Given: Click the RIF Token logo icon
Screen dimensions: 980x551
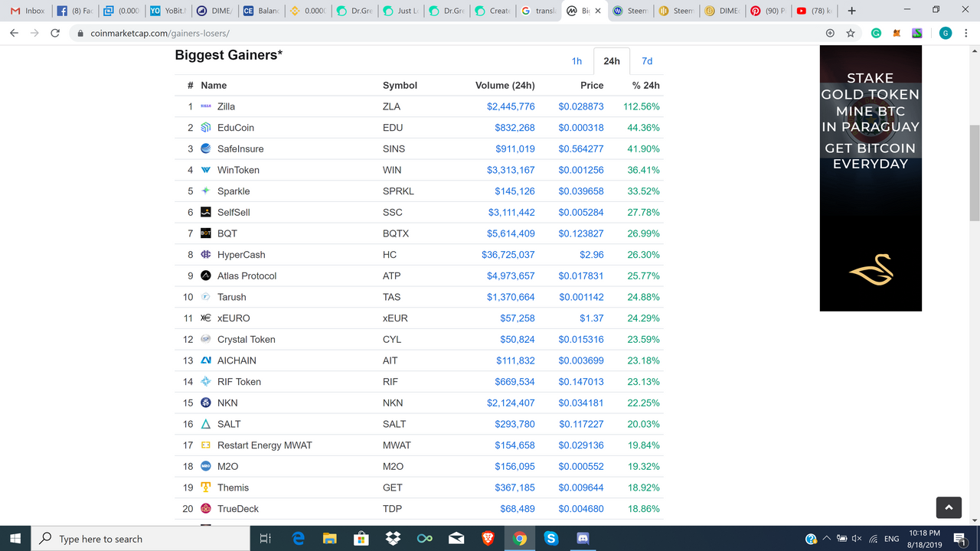Looking at the screenshot, I should tap(206, 382).
